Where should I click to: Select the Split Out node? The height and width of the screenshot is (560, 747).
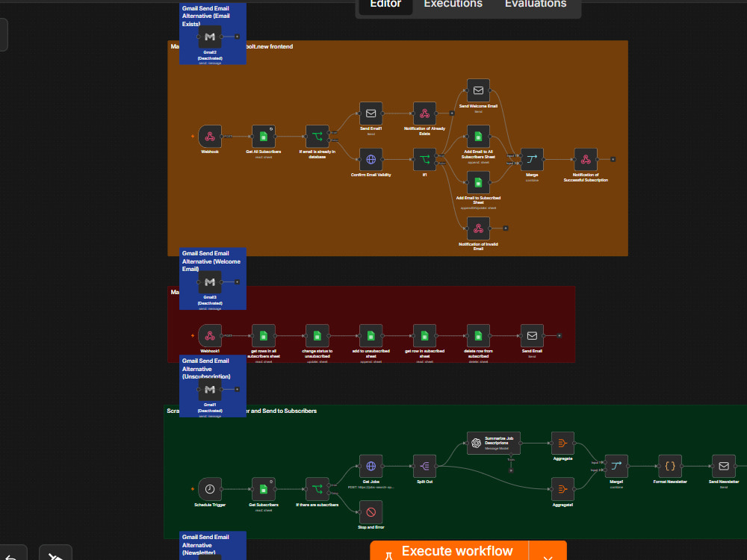coord(424,466)
